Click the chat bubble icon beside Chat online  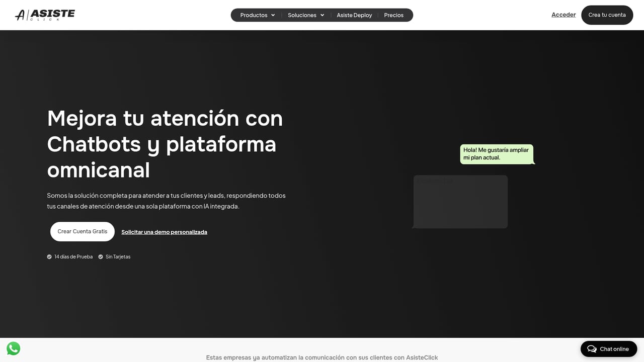[592, 348]
